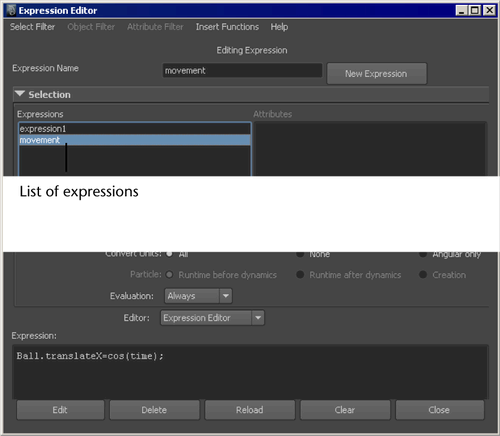Screen dimensions: 500x436
Task: Close window with title bar X
Action: pyautogui.click(x=489, y=10)
